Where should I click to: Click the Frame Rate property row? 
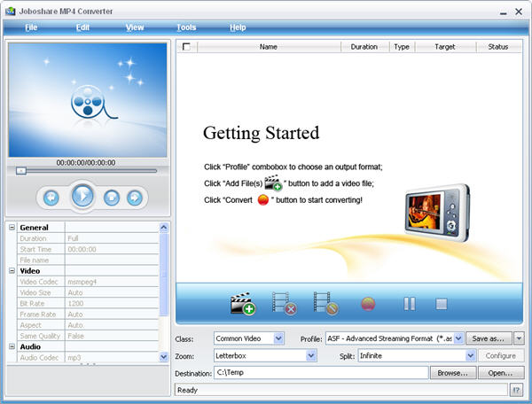[88, 315]
